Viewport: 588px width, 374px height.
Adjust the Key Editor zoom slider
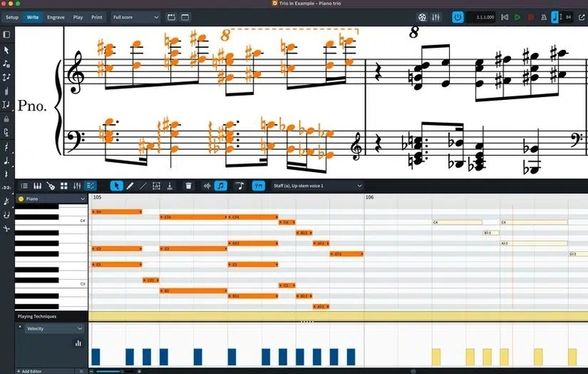coord(115,371)
